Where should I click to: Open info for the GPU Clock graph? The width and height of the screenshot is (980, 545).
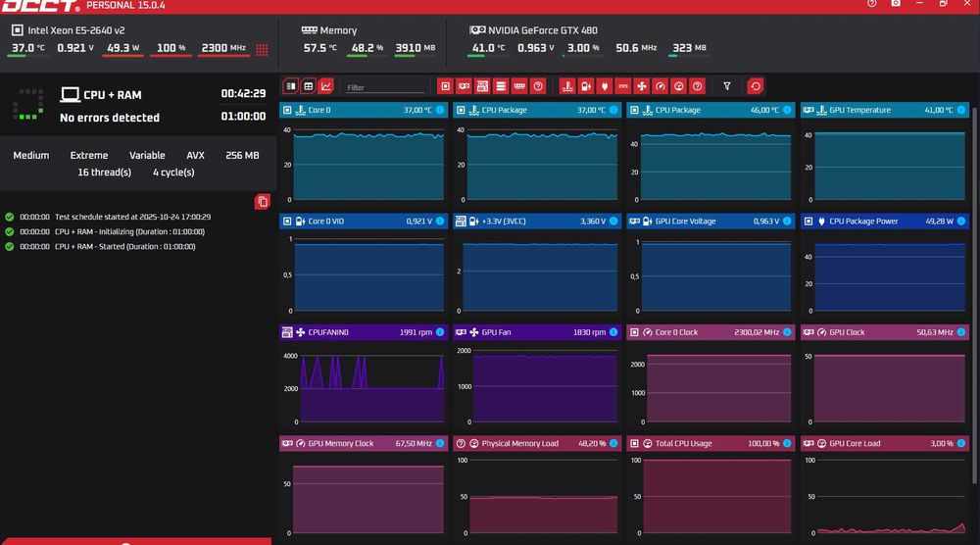click(961, 332)
